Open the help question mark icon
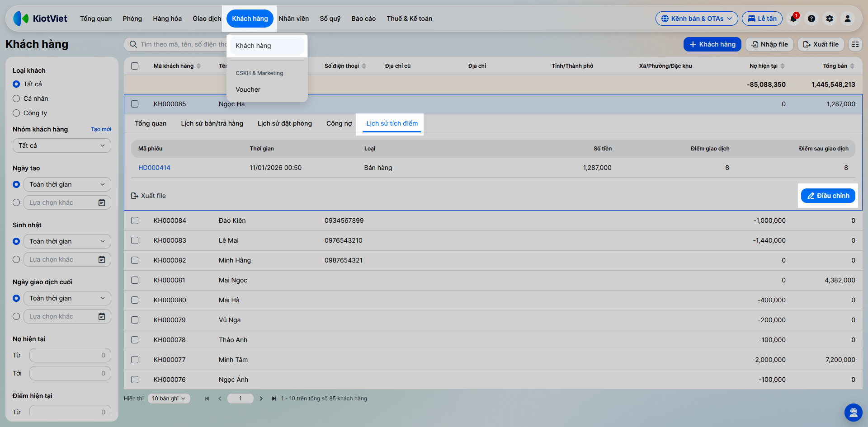 pyautogui.click(x=811, y=19)
